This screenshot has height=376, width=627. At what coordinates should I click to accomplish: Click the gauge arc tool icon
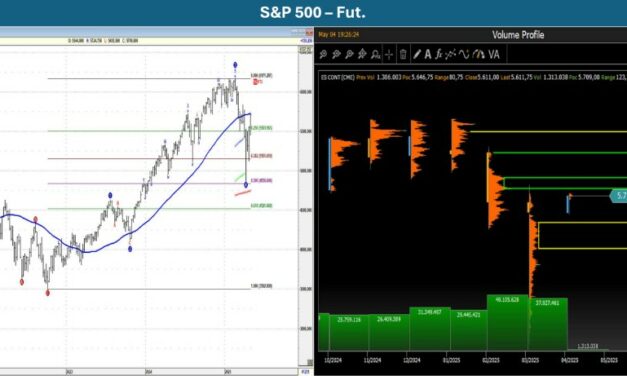pos(478,54)
